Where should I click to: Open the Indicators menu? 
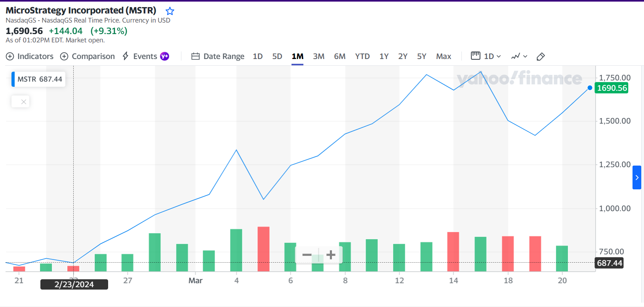30,56
